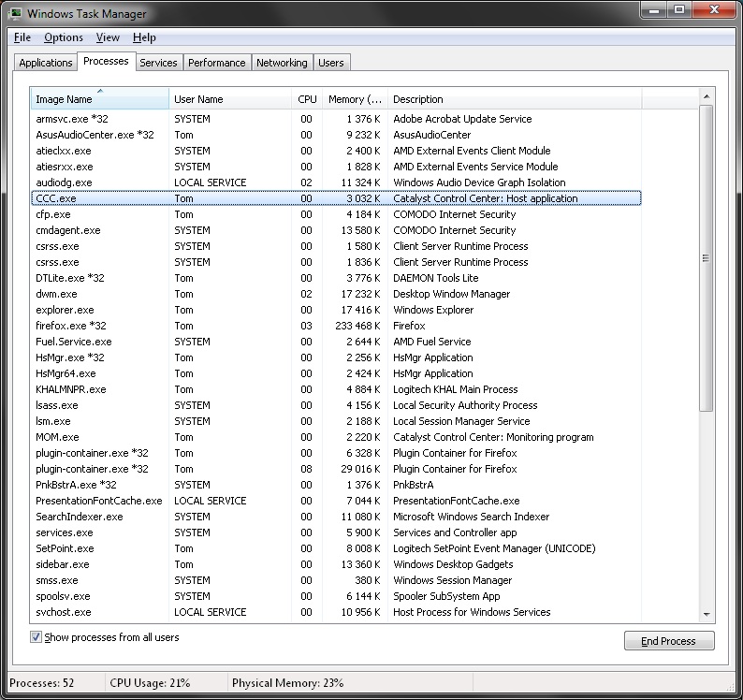Viewport: 743px width, 700px height.
Task: Open the Users tab
Action: pyautogui.click(x=331, y=63)
